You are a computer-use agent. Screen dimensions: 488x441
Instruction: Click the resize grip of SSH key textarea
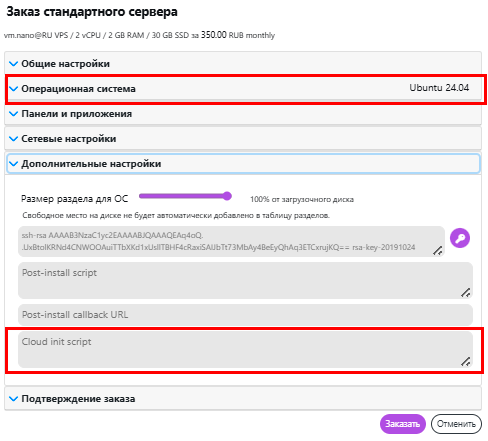click(x=438, y=251)
